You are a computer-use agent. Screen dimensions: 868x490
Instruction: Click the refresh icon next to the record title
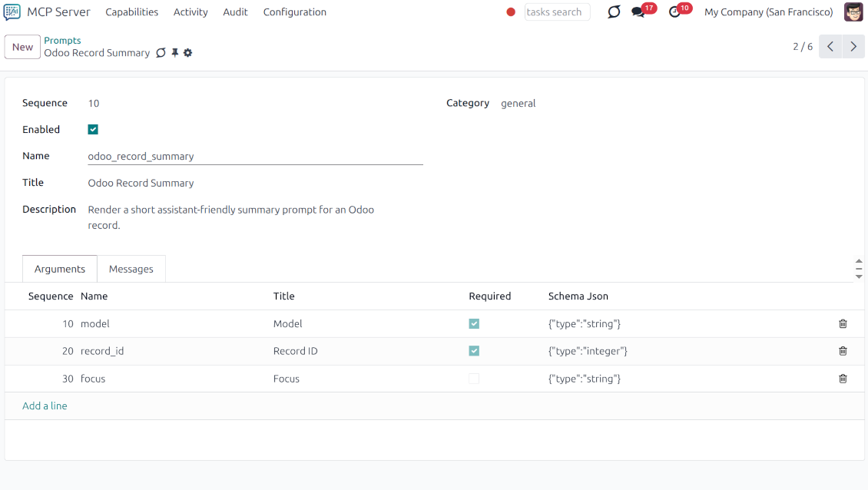(x=161, y=52)
